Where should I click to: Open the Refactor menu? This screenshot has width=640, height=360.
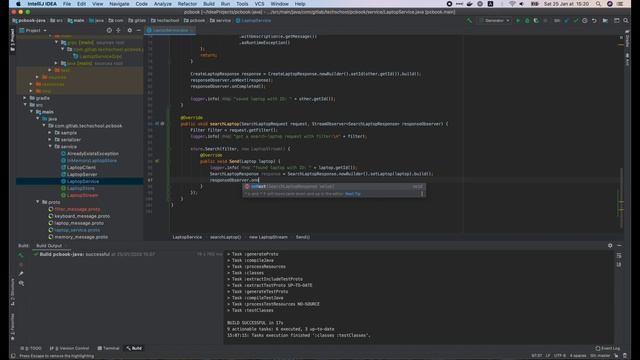(187, 4)
